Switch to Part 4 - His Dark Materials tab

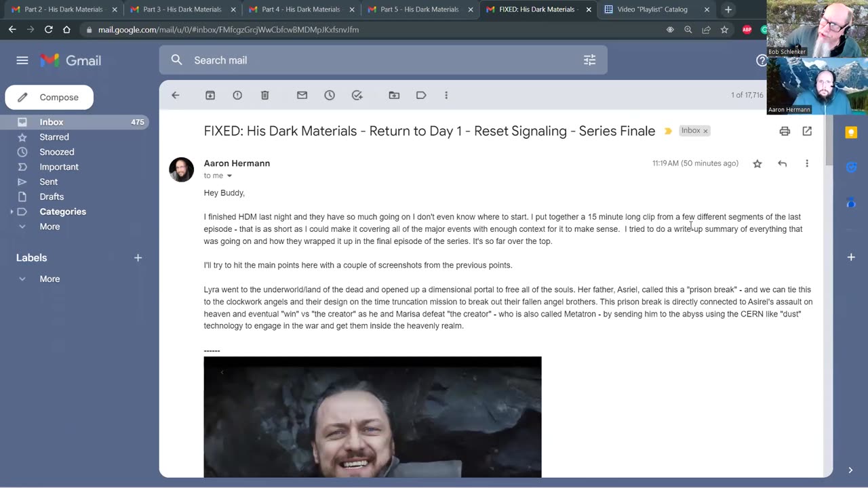pos(301,9)
